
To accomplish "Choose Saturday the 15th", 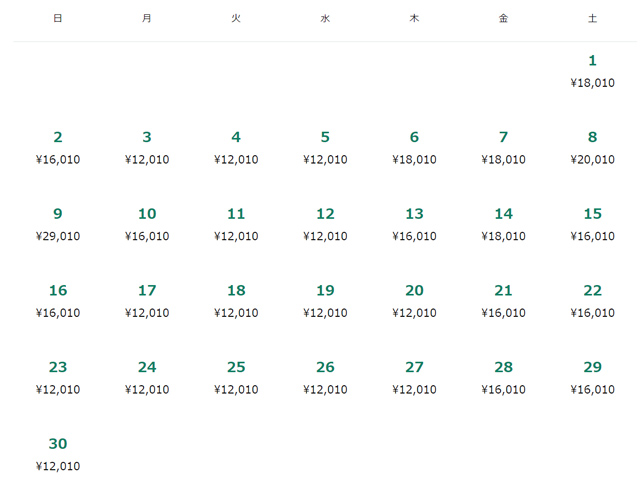I will point(592,224).
